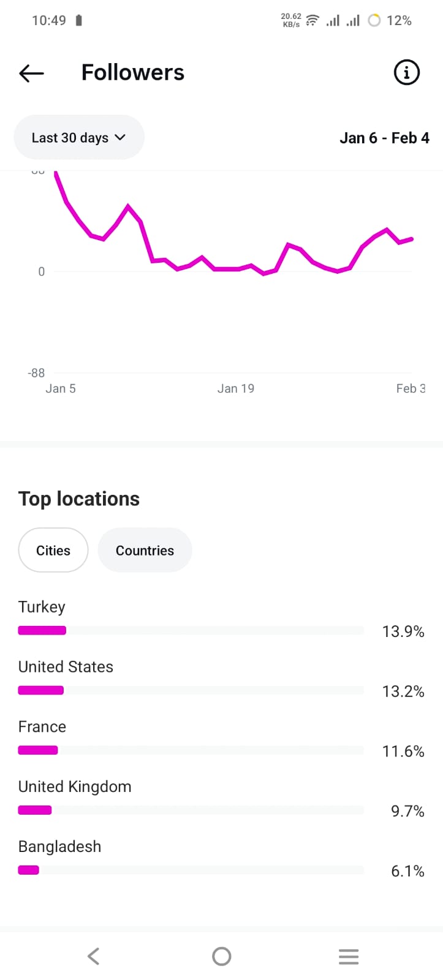The image size is (443, 980).
Task: Tap the Jan 19 point on followers chart
Action: tap(239, 269)
